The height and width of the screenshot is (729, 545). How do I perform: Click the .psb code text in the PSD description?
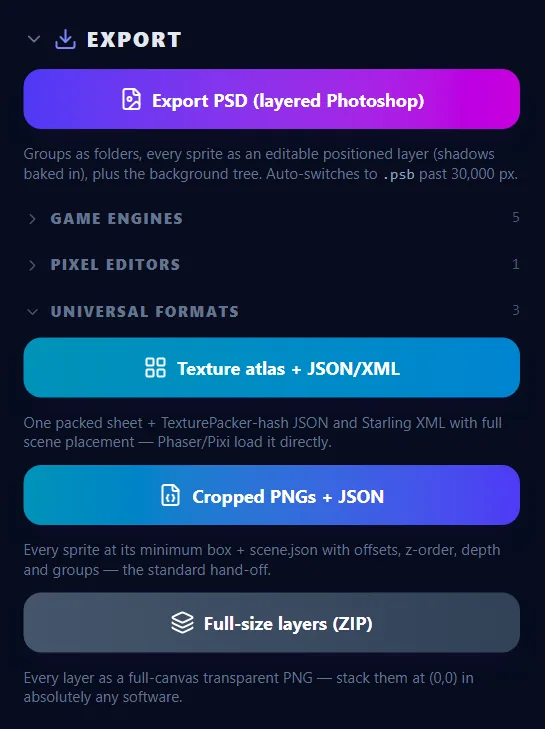click(x=399, y=175)
